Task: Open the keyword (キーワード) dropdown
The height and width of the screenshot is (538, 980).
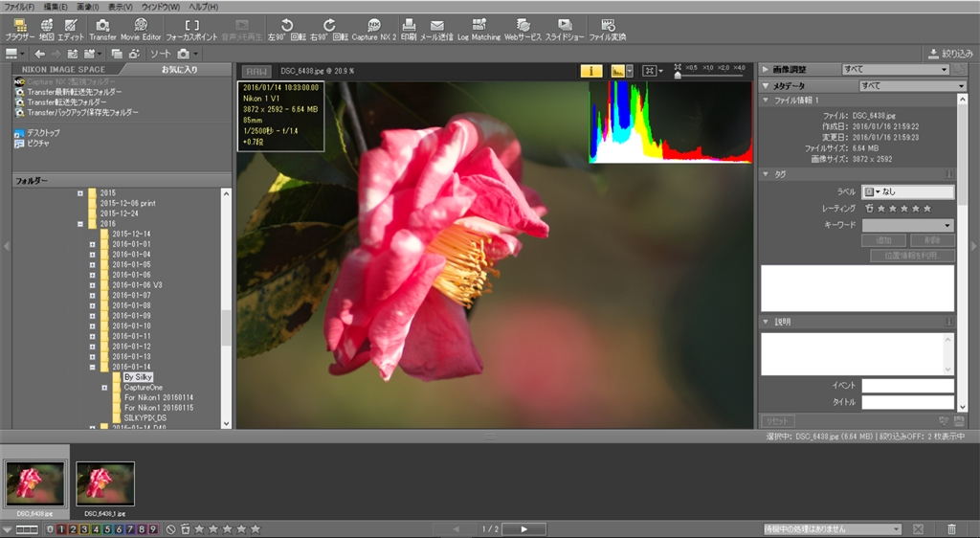Action: pos(907,225)
